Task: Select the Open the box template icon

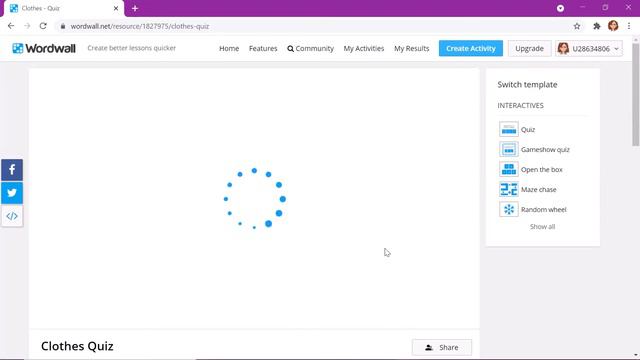Action: pos(509,169)
